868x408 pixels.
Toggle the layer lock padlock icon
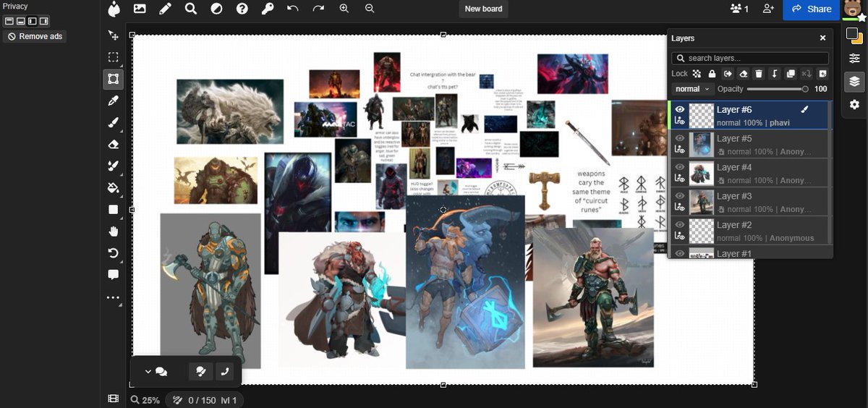pyautogui.click(x=712, y=74)
